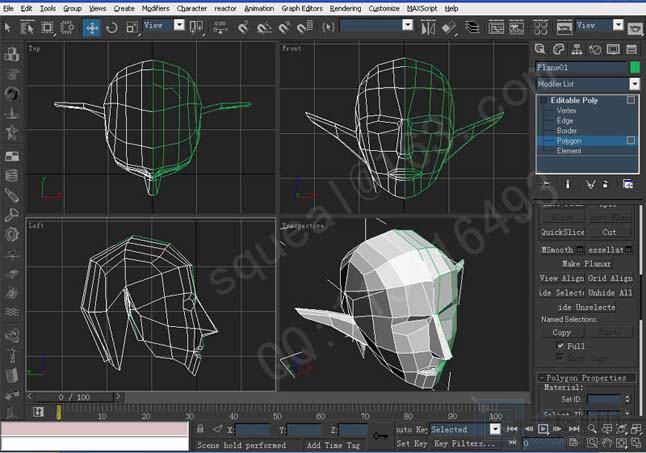Viewport: 646px width, 453px height.
Task: Toggle the Full checkbox
Action: (x=560, y=346)
